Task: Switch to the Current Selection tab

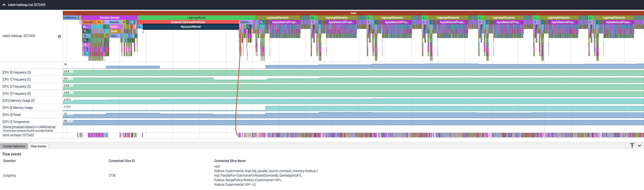Action: point(14,146)
